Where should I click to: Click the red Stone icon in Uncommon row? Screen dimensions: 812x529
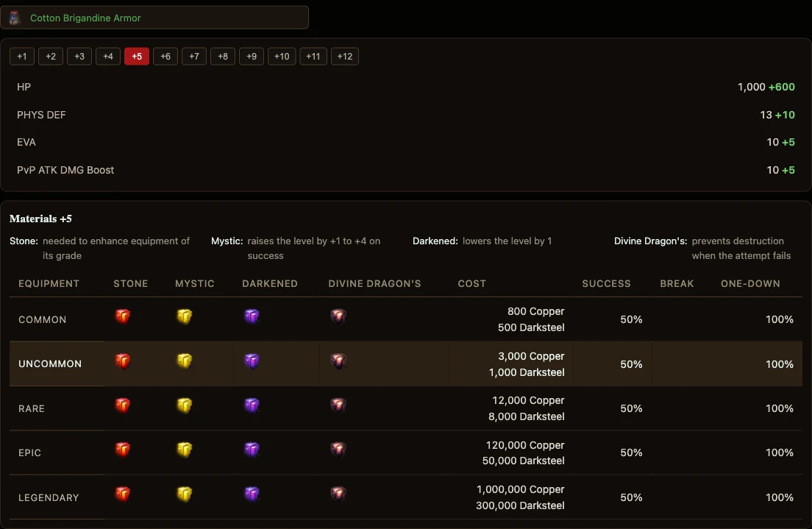click(123, 361)
